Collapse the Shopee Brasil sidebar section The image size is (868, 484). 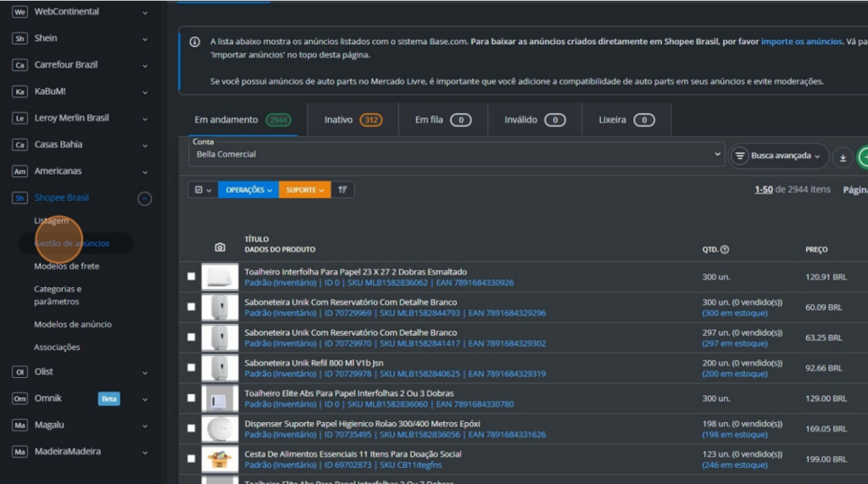[x=145, y=198]
